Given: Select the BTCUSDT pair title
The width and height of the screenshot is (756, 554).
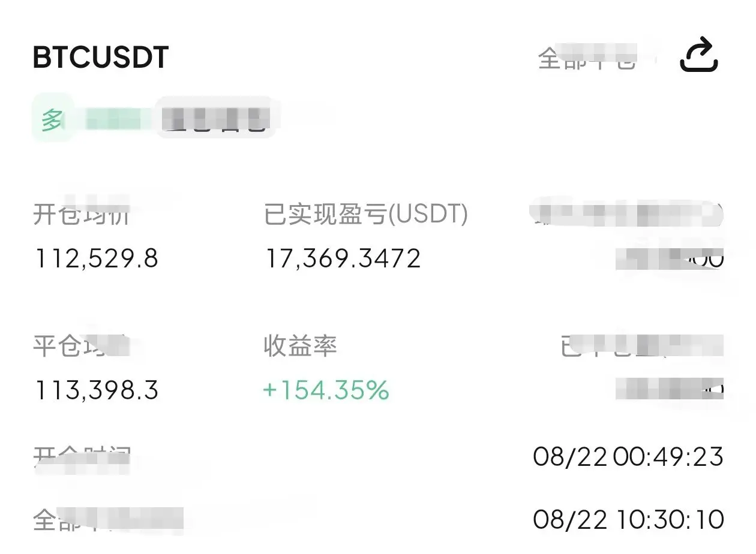Looking at the screenshot, I should point(101,58).
